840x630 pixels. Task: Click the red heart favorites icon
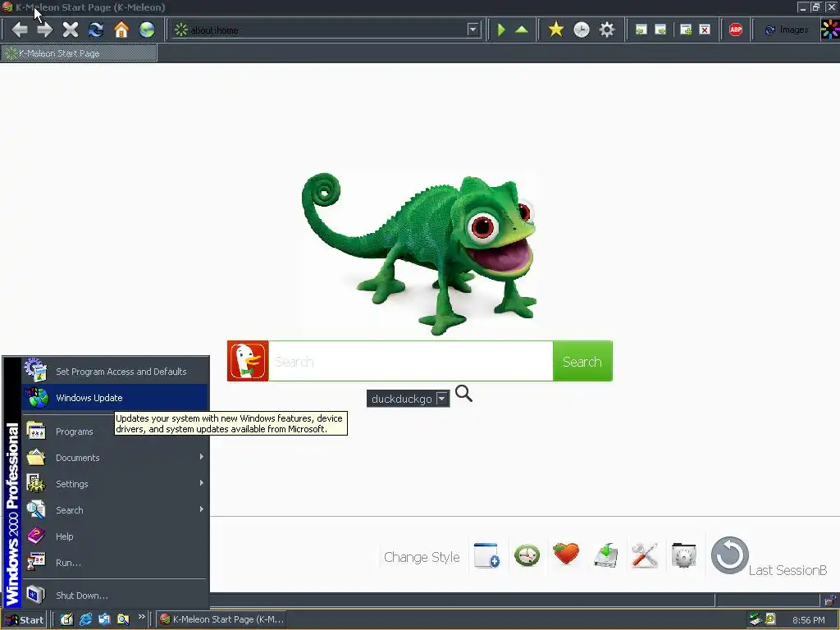[x=566, y=554]
